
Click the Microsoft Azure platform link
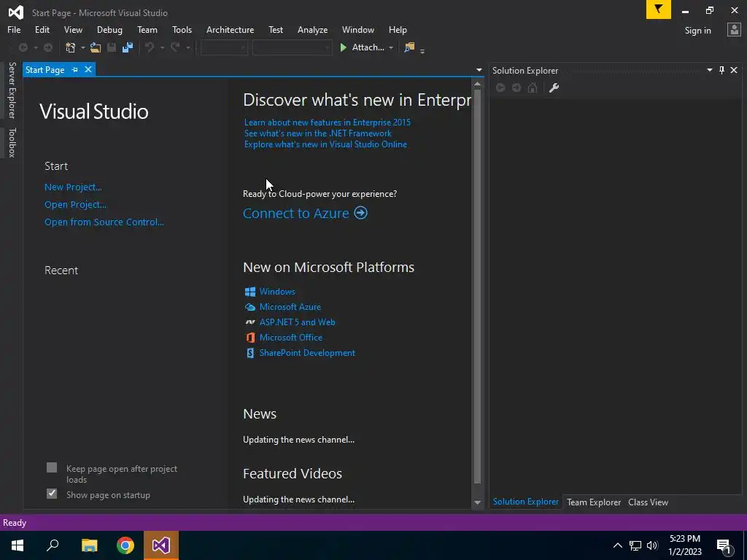pyautogui.click(x=290, y=307)
